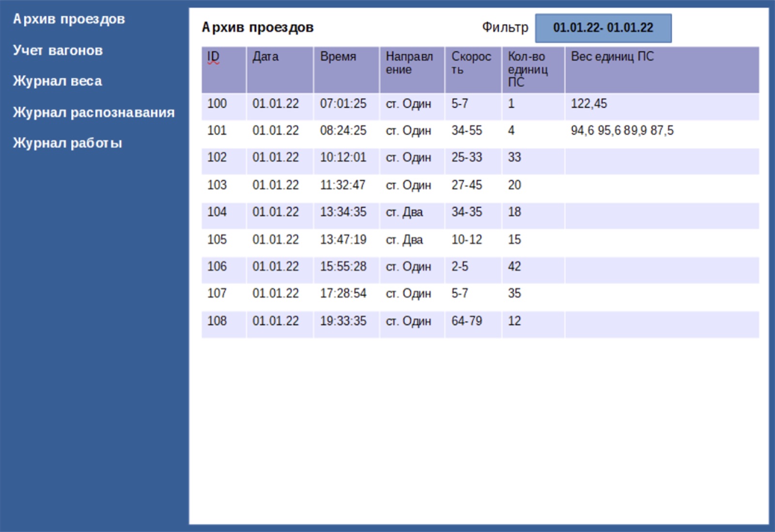Sort by the ID column header

224,70
